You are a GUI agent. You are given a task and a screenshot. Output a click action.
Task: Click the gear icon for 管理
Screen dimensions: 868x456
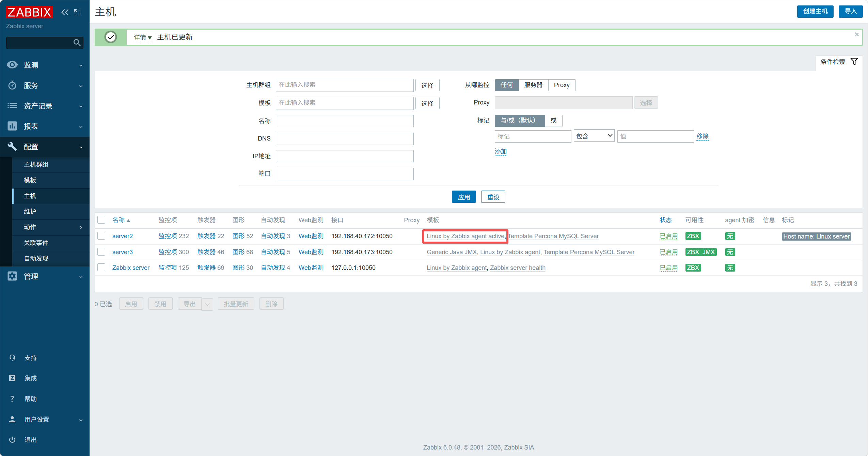click(x=12, y=276)
